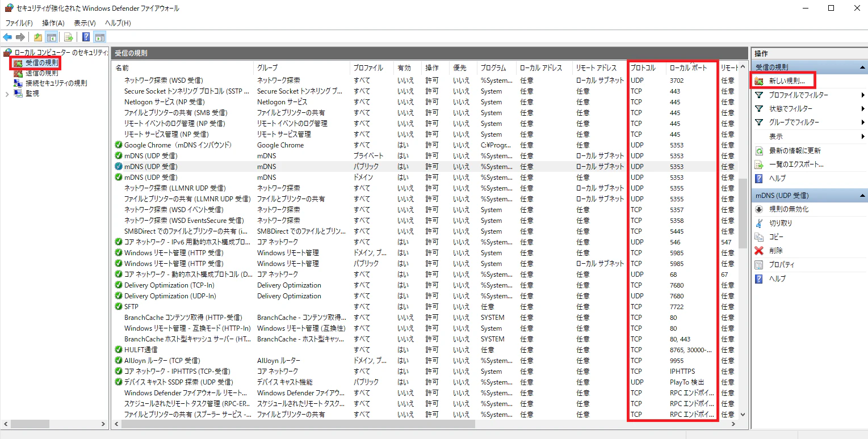Open the グループでフィルター submenu

pyautogui.click(x=809, y=123)
